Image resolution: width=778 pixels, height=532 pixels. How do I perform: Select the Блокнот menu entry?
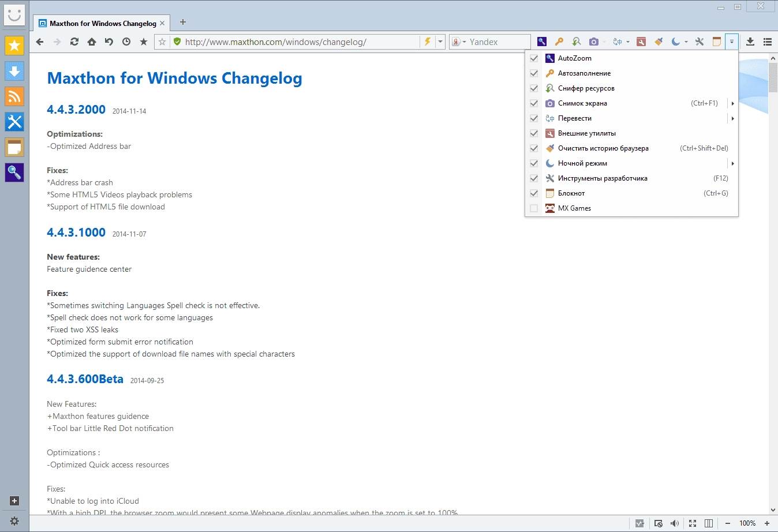(x=631, y=193)
